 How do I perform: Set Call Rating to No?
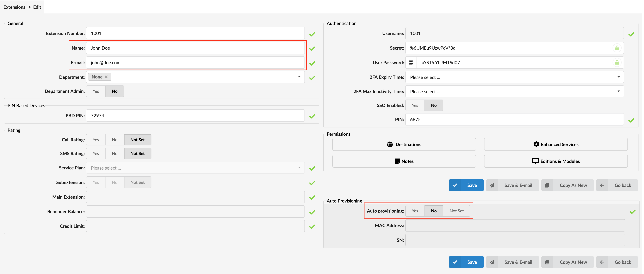pyautogui.click(x=114, y=139)
